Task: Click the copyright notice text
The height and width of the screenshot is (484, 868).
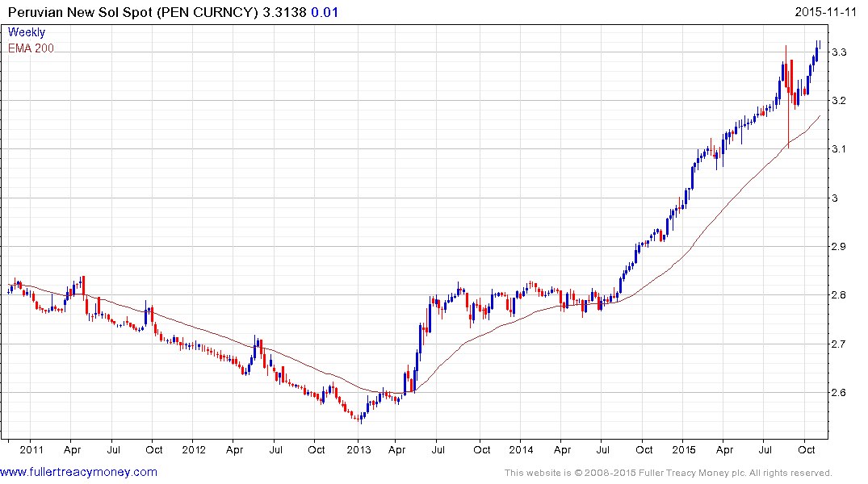Action: pos(669,473)
